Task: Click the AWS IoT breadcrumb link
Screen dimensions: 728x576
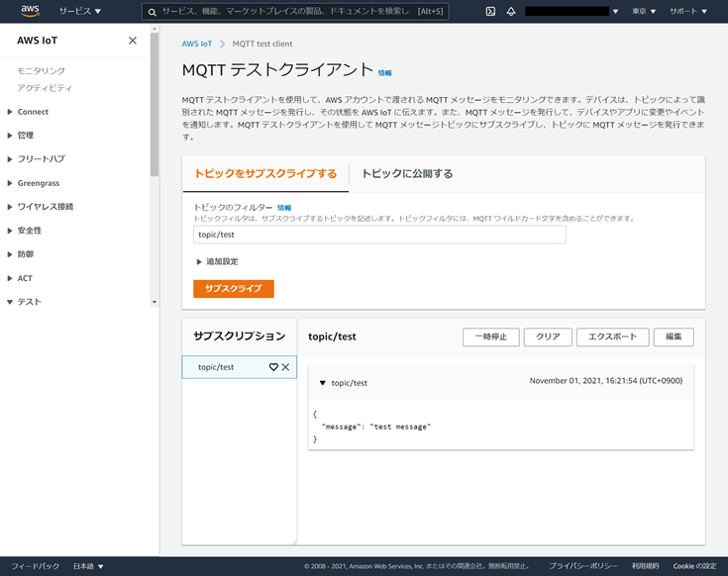Action: 197,44
